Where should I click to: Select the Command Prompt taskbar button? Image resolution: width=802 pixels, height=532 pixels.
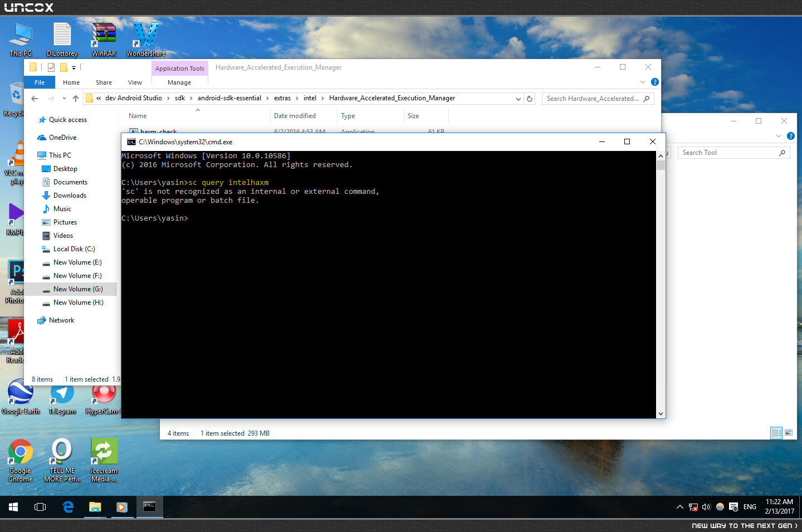tap(149, 507)
